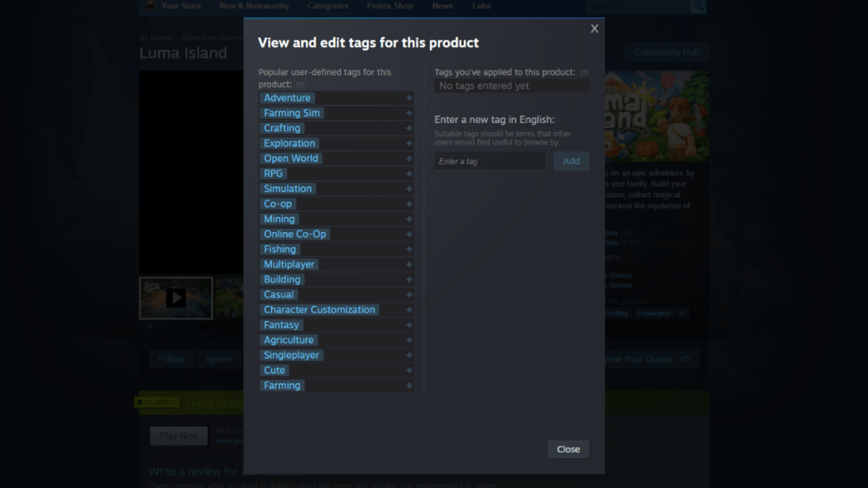
Task: Click the Ignore button on the store page
Action: (x=219, y=359)
